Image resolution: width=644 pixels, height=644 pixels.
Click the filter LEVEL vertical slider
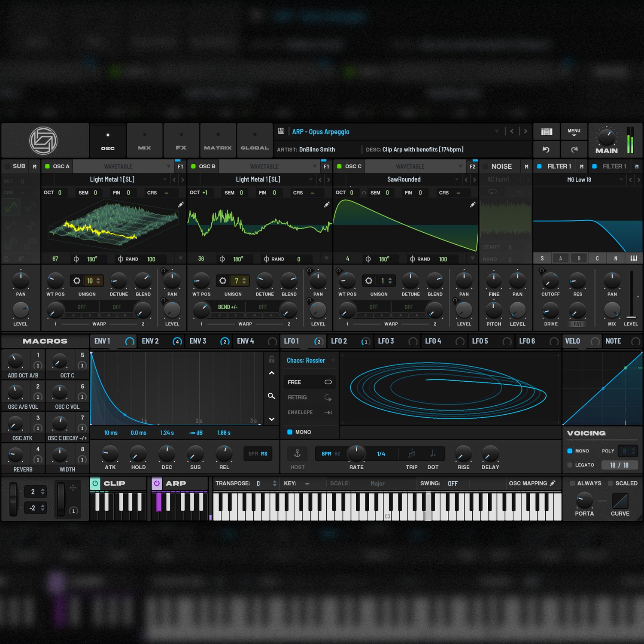click(x=631, y=295)
